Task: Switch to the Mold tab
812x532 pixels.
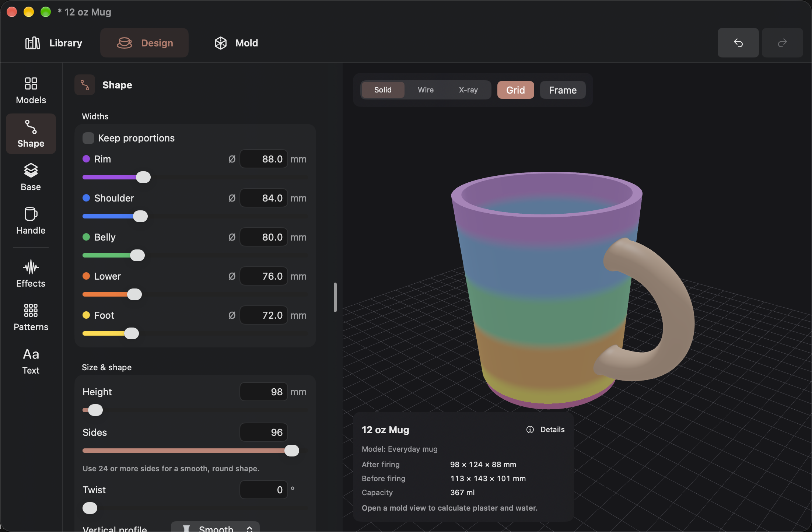Action: (x=236, y=43)
